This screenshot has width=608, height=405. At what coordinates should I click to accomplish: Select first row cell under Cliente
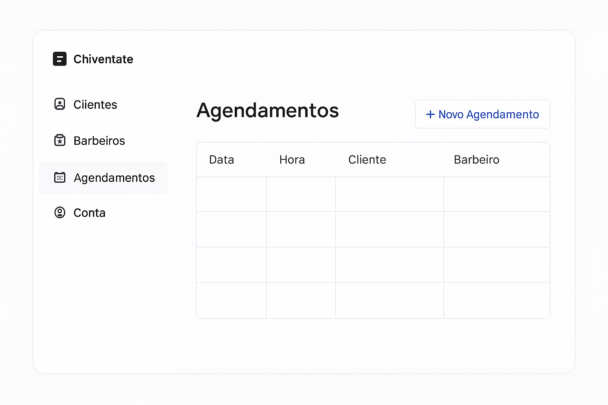pos(389,195)
